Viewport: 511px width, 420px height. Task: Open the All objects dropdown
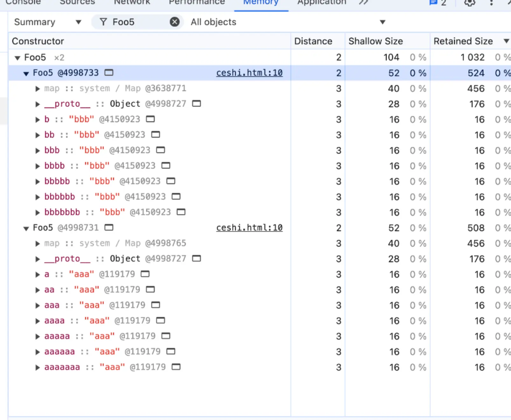(288, 22)
